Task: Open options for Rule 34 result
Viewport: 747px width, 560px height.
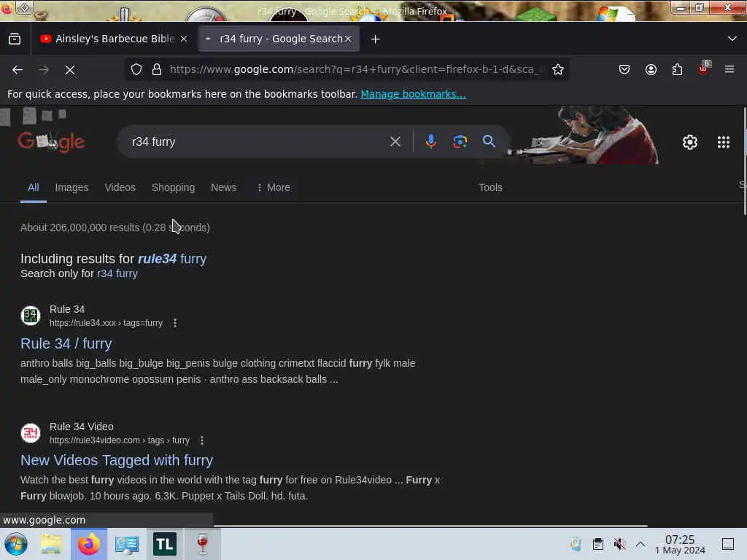Action: tap(175, 323)
